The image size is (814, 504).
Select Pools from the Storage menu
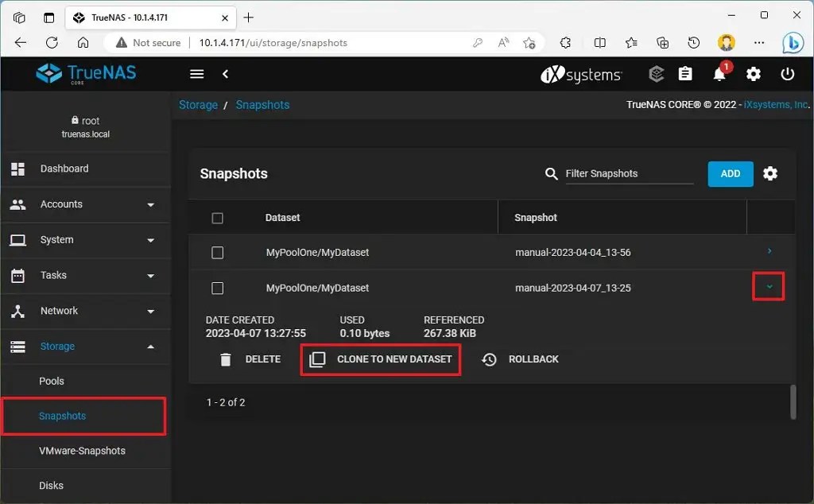pyautogui.click(x=52, y=381)
